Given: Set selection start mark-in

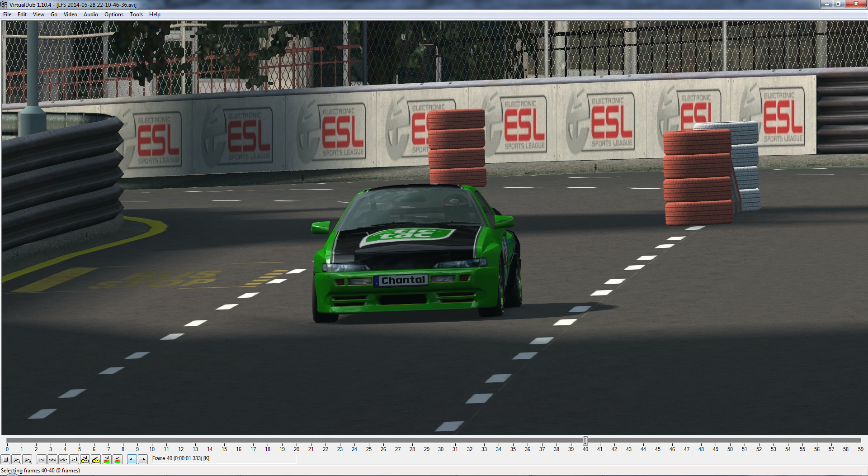Looking at the screenshot, I should click(x=132, y=460).
